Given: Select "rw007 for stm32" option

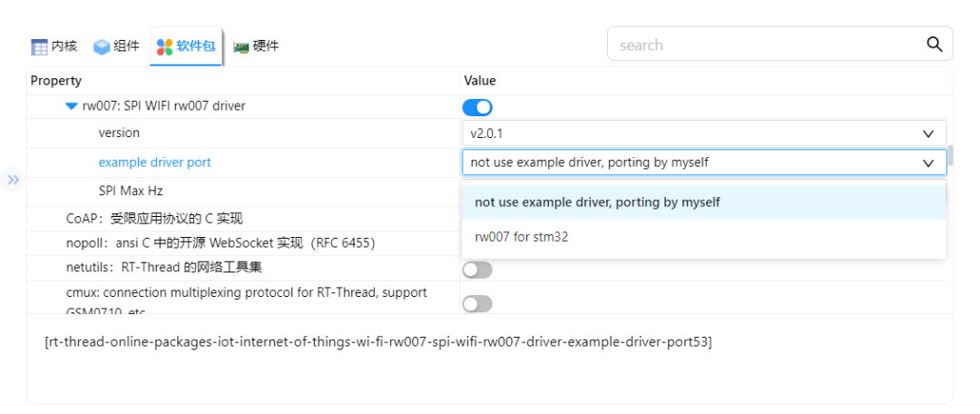Looking at the screenshot, I should coord(522,237).
